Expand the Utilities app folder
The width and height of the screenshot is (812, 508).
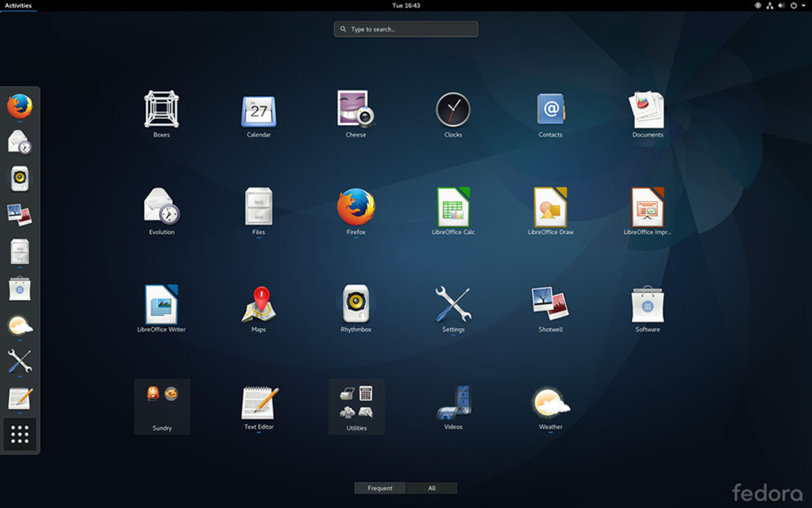tap(357, 407)
